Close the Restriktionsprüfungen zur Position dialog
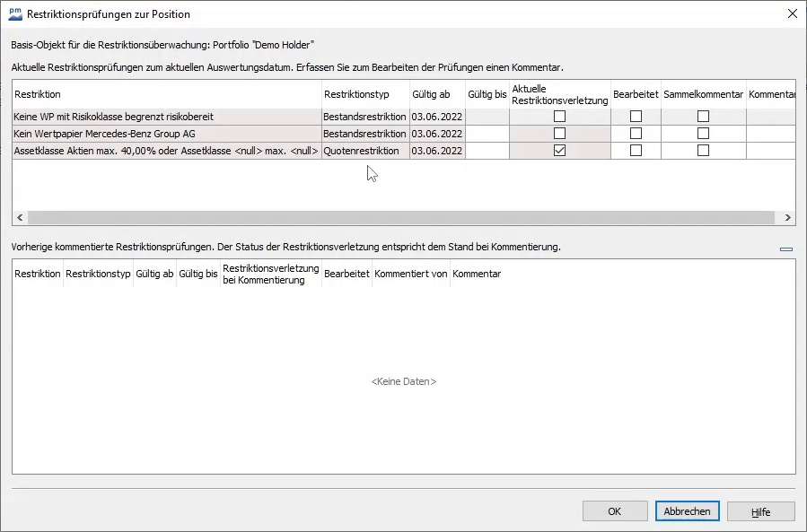 pyautogui.click(x=791, y=13)
